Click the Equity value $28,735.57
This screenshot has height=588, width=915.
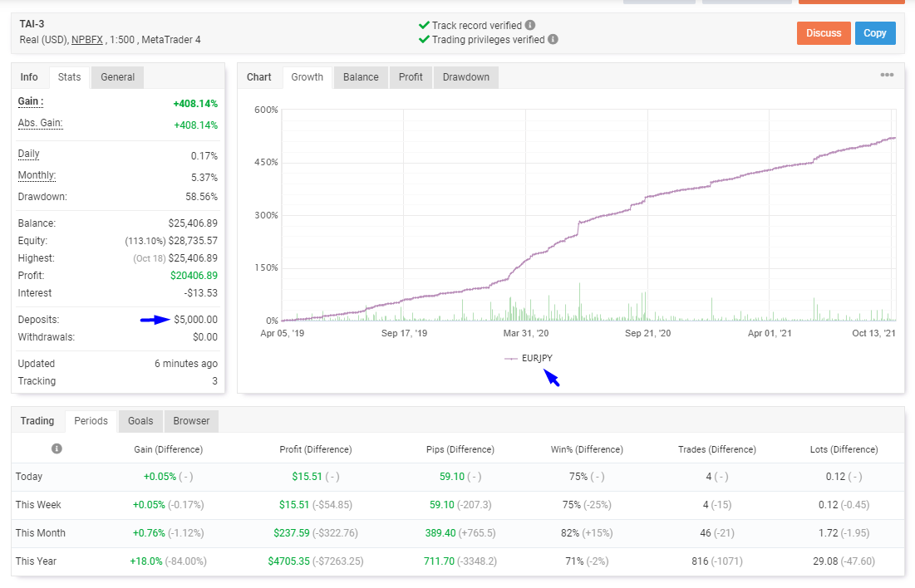(x=193, y=241)
